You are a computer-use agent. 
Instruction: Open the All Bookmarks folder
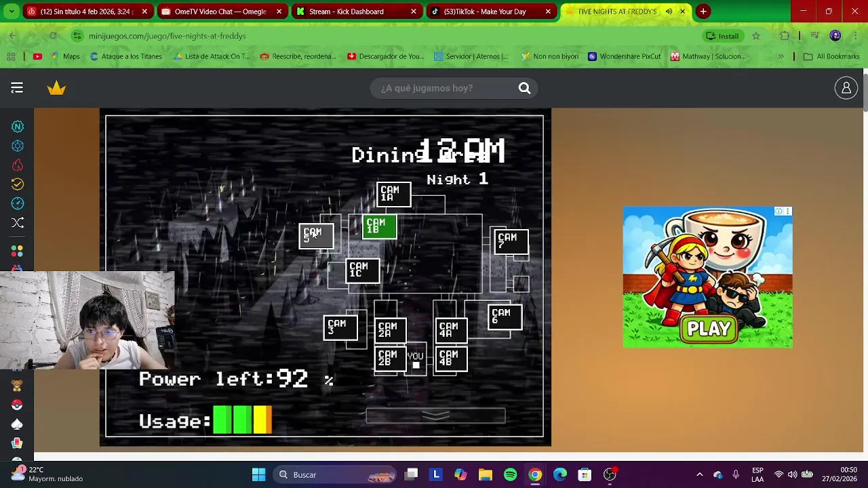pos(831,56)
